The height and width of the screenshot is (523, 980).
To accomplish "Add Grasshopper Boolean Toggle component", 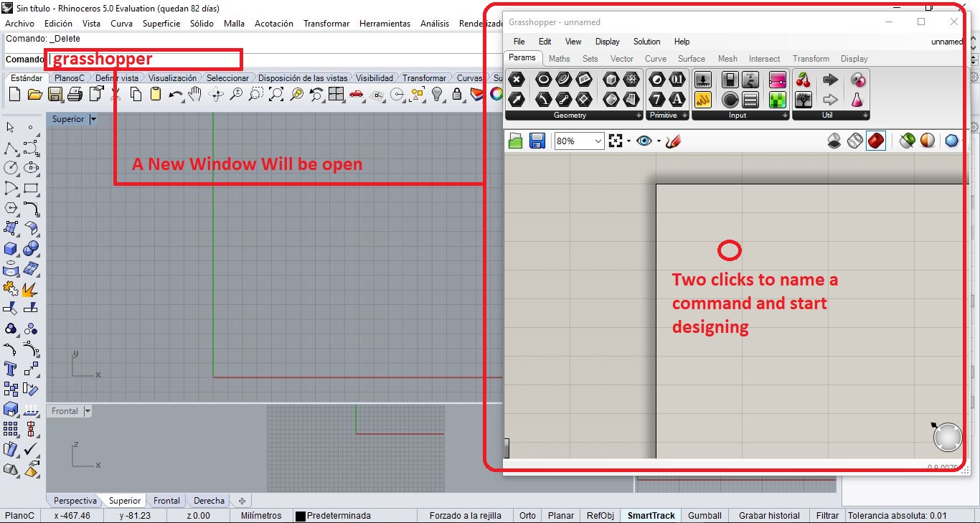I will pos(730,80).
